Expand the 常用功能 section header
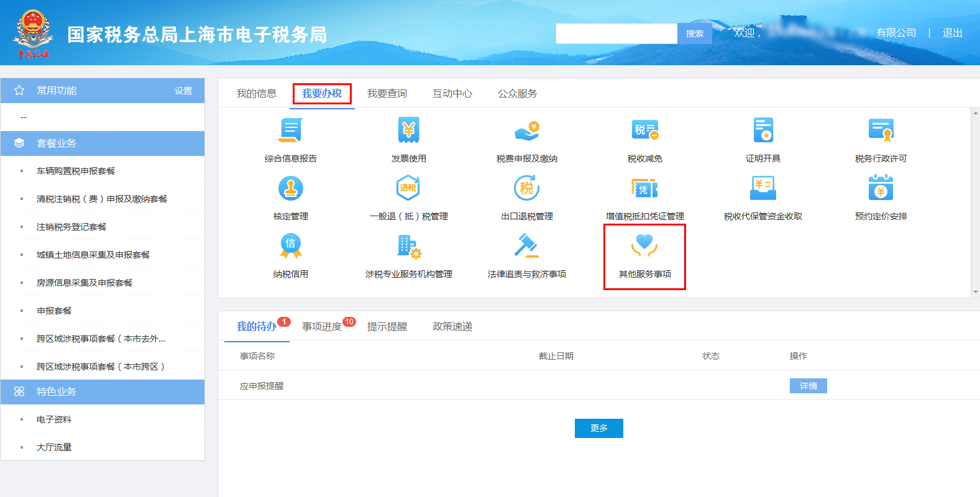The width and height of the screenshot is (980, 497). coord(56,91)
